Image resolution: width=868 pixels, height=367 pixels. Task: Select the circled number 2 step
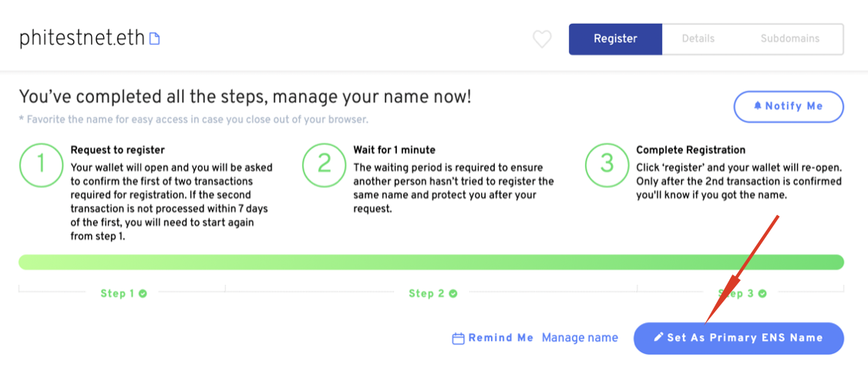coord(323,164)
